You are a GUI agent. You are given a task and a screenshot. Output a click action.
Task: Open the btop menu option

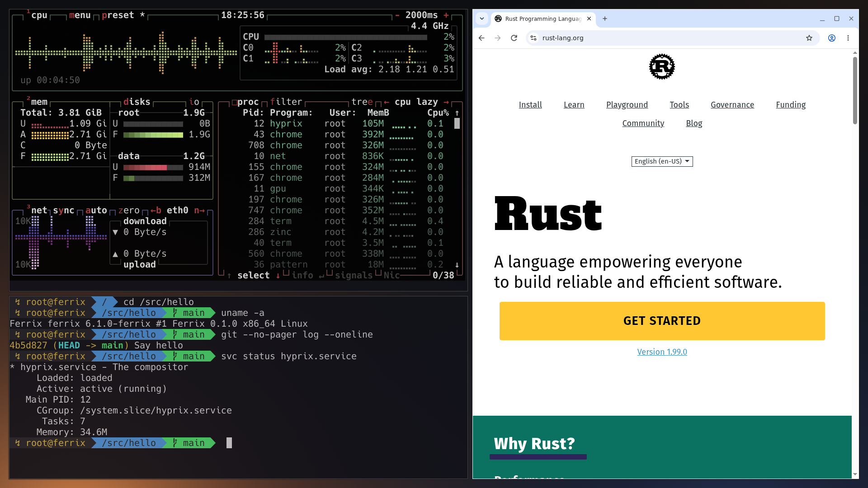click(80, 15)
